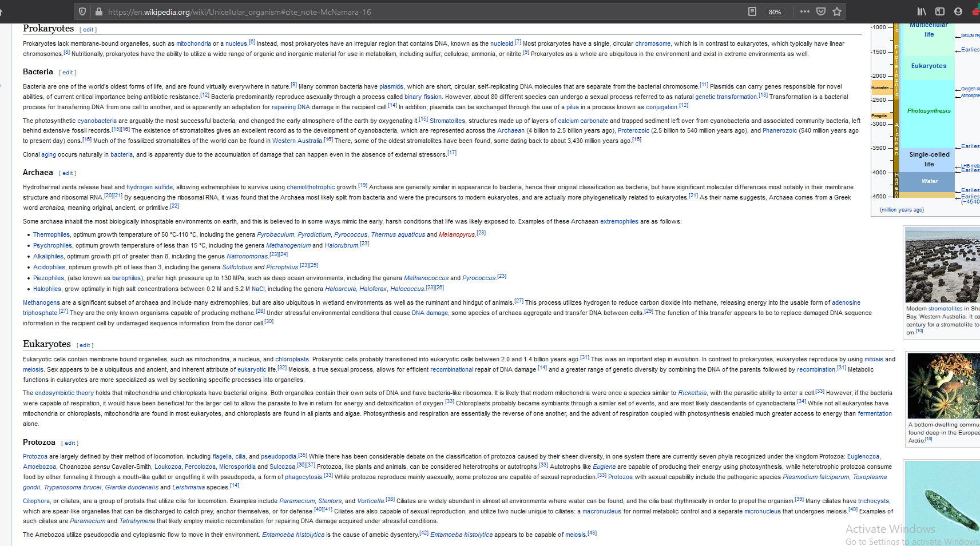Click the Wikipedia URL address field
The height and width of the screenshot is (546, 980).
tap(423, 12)
